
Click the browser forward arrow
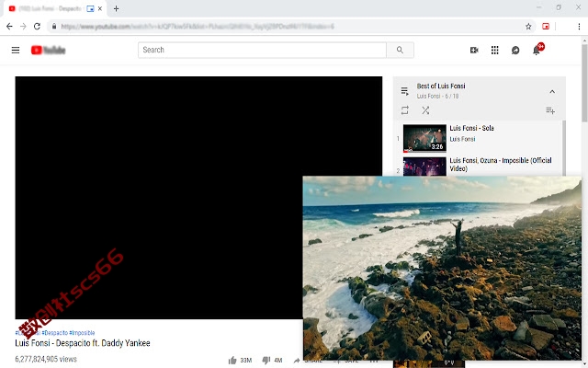click(23, 27)
